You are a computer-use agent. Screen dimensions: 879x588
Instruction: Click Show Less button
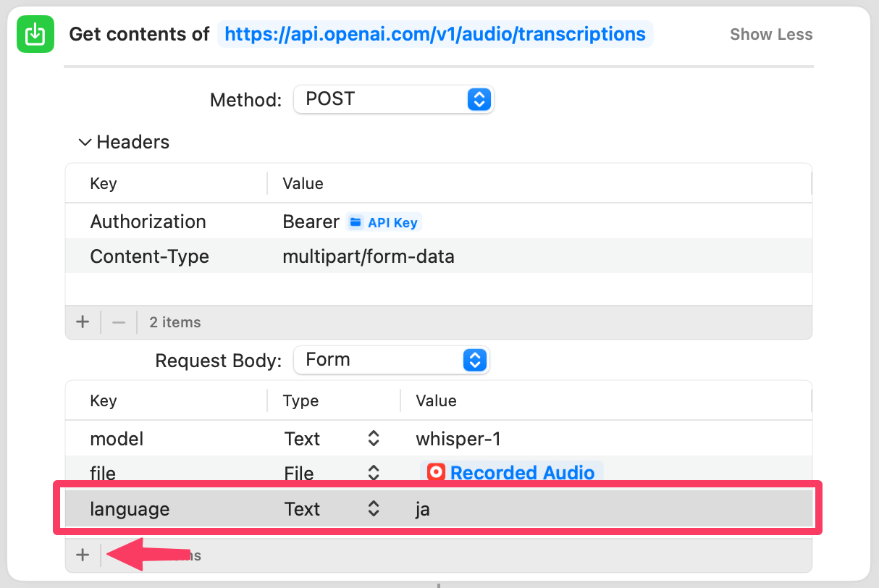[770, 34]
